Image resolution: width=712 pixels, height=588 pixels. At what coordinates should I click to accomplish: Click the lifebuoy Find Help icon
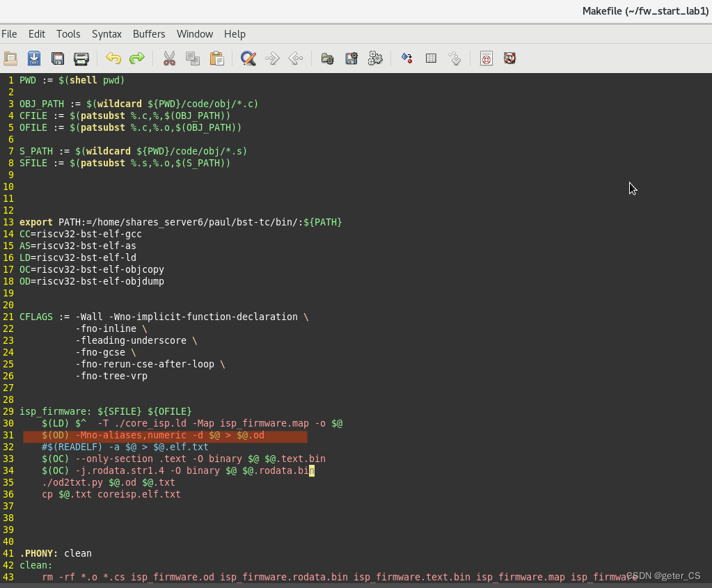(510, 58)
